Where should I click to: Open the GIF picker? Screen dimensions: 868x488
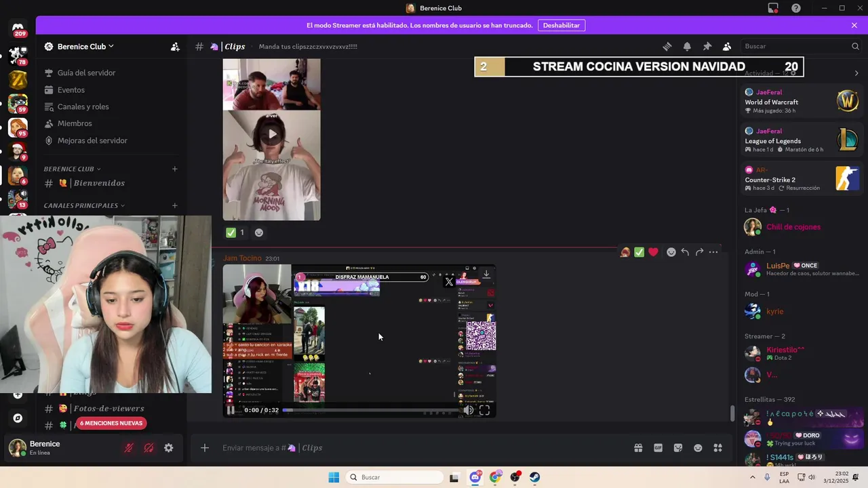tap(658, 448)
